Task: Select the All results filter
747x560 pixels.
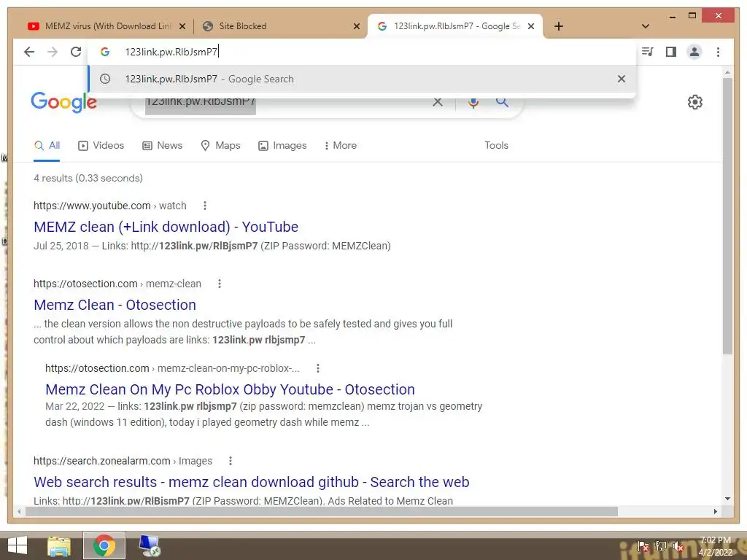Action: point(47,146)
